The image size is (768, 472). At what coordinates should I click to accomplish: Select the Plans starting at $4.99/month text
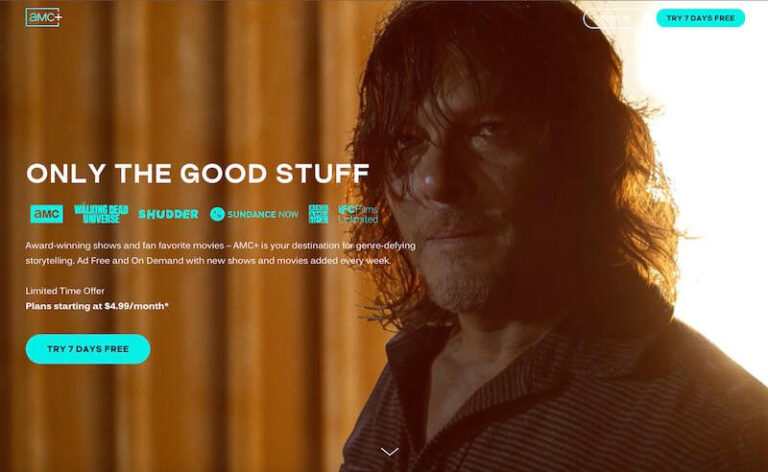97,307
